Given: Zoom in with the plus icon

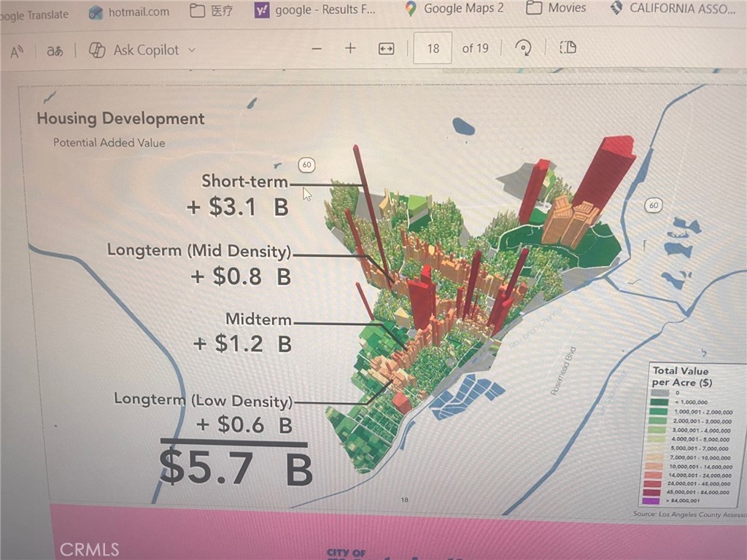Looking at the screenshot, I should [350, 48].
